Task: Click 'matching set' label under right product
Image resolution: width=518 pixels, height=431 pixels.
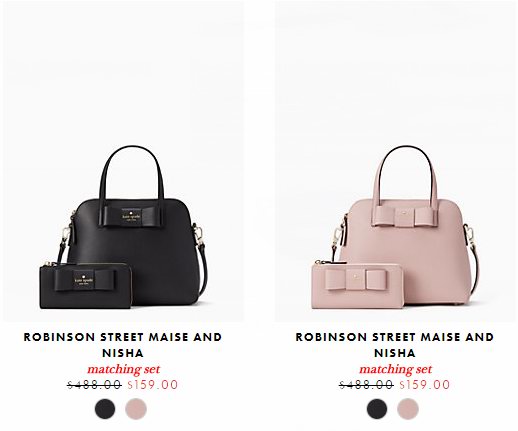Action: pyautogui.click(x=396, y=369)
